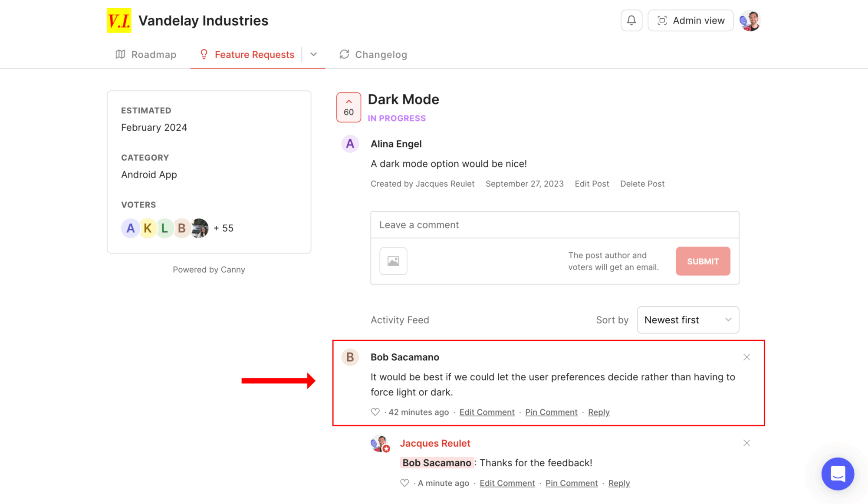Open the user profile avatar menu
The height and width of the screenshot is (504, 868).
pyautogui.click(x=750, y=20)
